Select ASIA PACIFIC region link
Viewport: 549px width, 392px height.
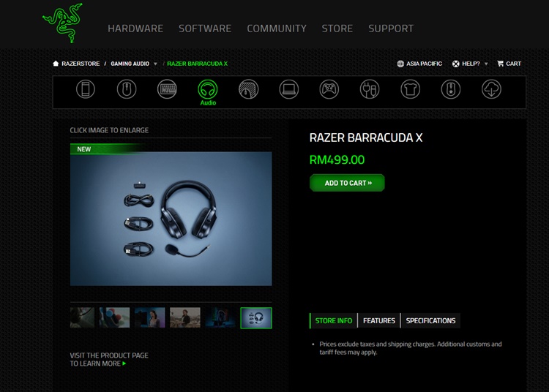[424, 64]
